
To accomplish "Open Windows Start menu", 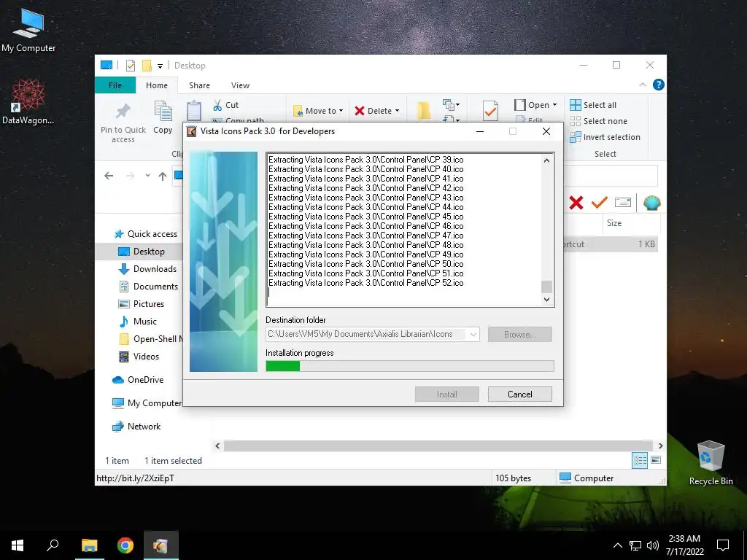I will [18, 545].
